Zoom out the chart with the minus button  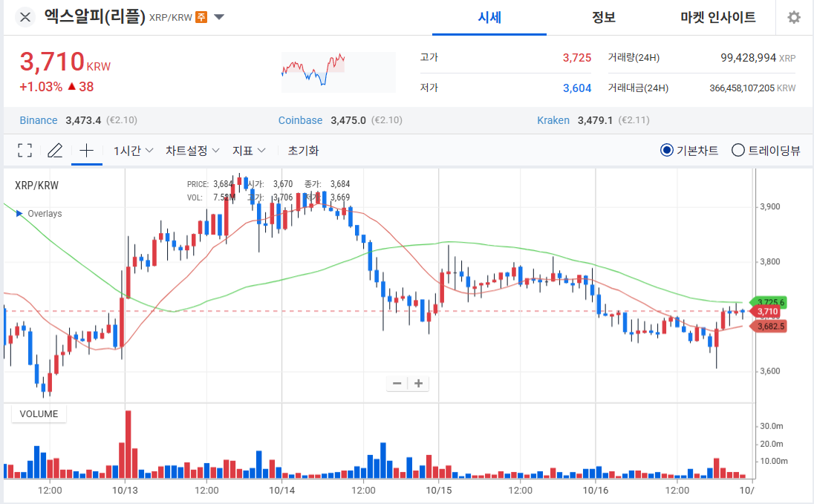(x=397, y=383)
